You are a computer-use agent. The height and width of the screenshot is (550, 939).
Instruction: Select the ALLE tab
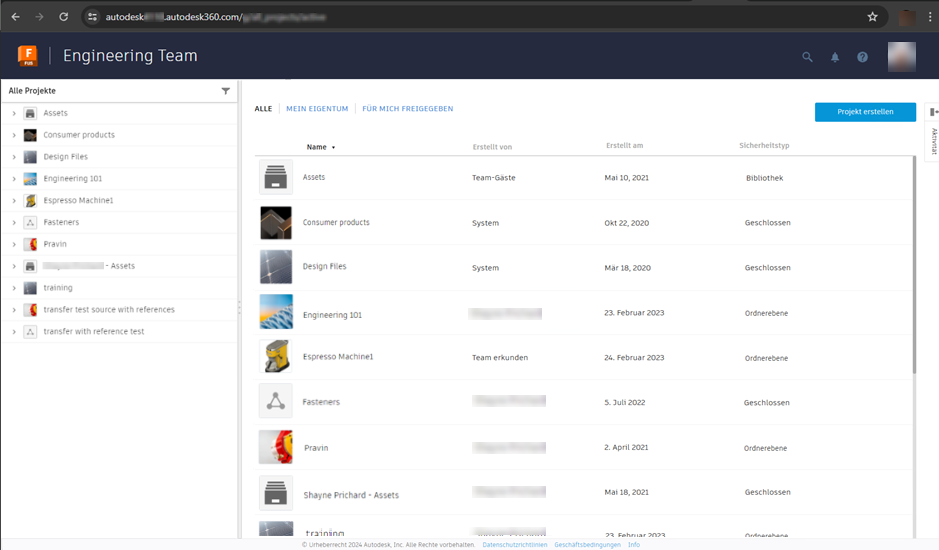[x=263, y=108]
